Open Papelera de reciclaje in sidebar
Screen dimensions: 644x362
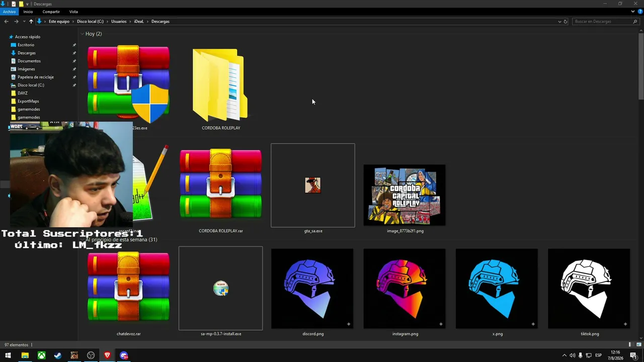point(36,77)
